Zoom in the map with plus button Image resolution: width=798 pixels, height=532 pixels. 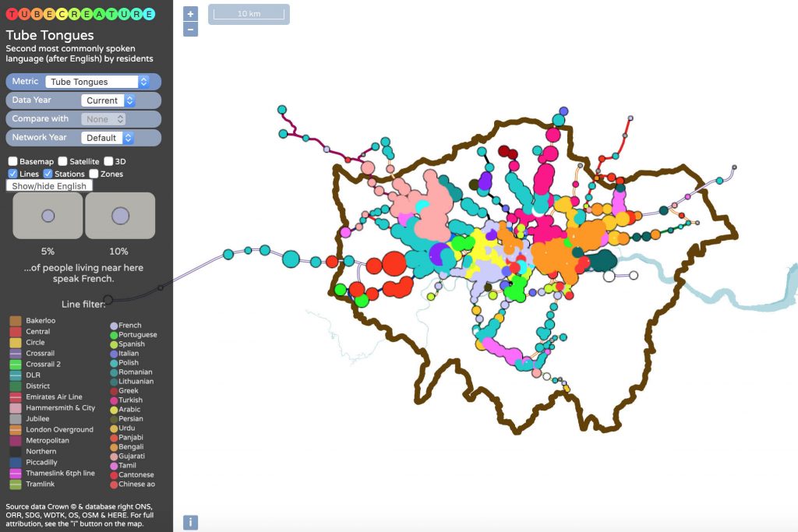pyautogui.click(x=191, y=14)
